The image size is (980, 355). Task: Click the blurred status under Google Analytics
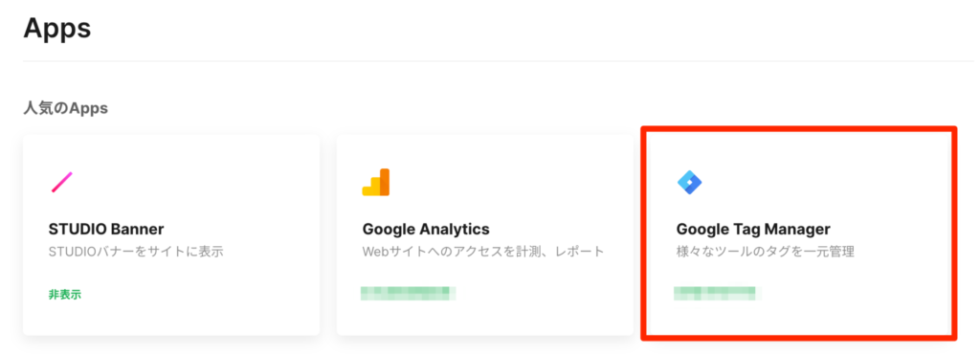click(408, 293)
